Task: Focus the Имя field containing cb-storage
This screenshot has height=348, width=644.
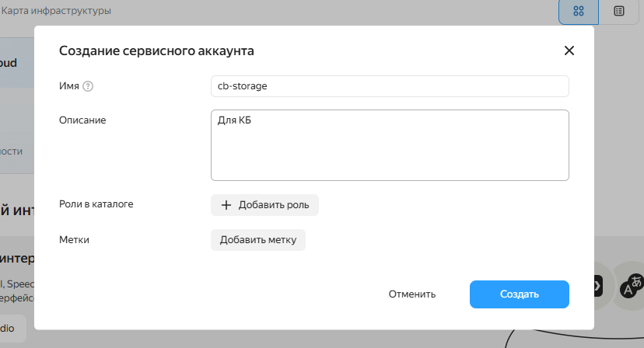Action: click(x=390, y=86)
